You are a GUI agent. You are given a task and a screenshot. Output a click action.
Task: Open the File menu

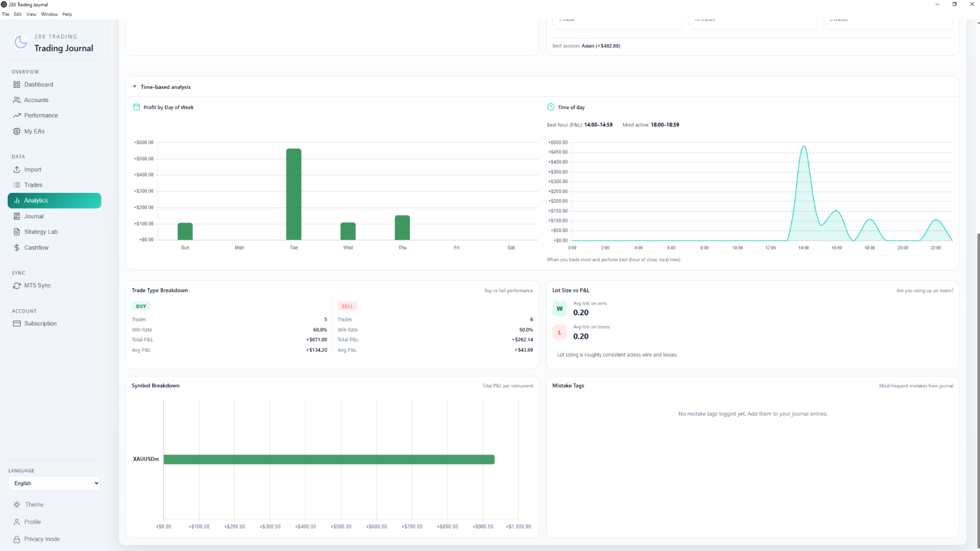click(6, 14)
